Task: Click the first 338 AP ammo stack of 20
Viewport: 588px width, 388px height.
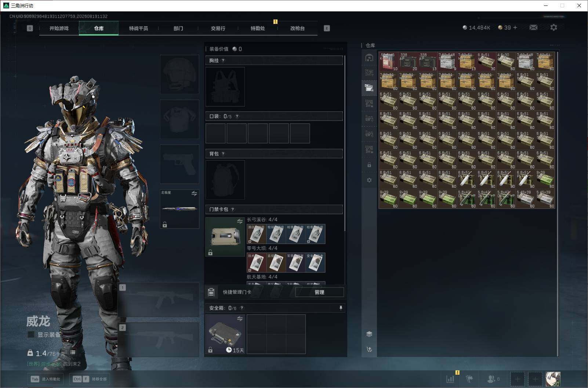Action: [408, 61]
